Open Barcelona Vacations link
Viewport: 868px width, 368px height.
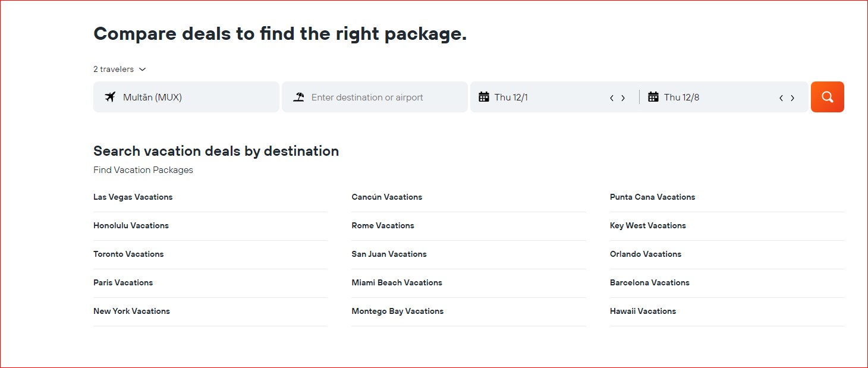[650, 282]
